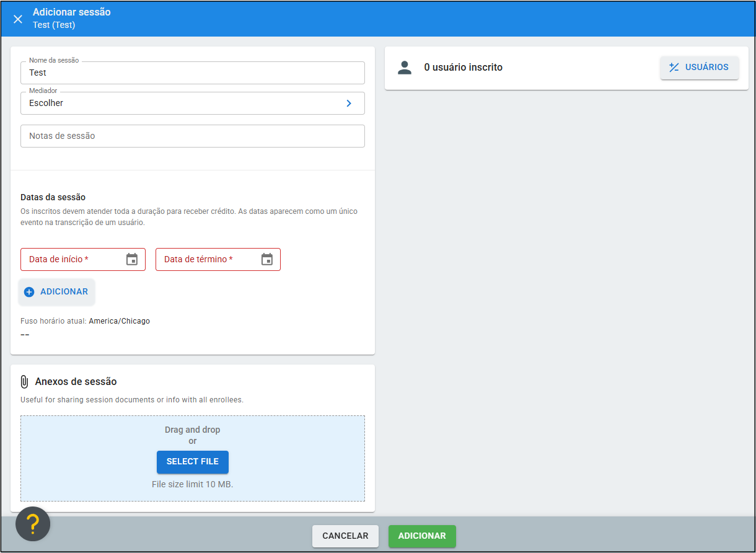Click the Nome da sessão text field

click(x=192, y=73)
